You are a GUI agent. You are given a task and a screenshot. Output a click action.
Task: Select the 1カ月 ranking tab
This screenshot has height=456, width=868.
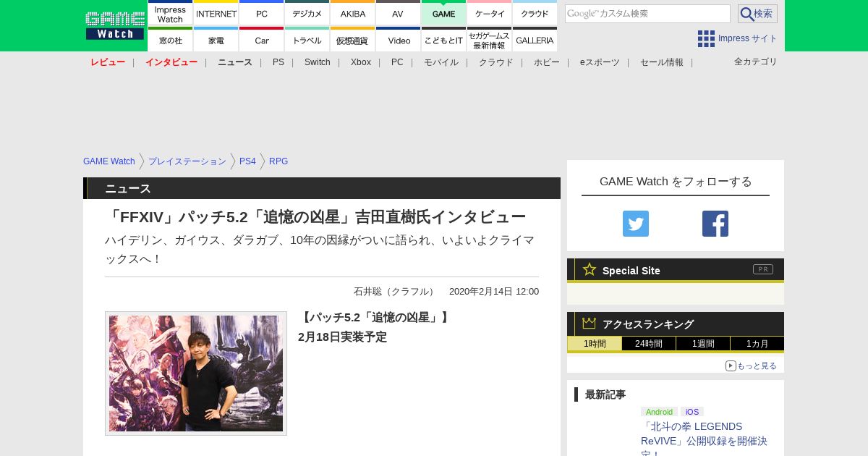pos(757,344)
